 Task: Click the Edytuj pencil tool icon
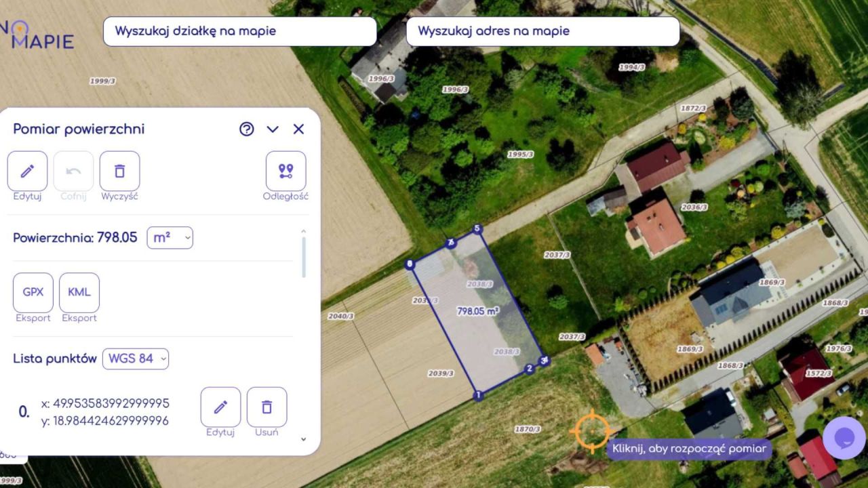tap(28, 171)
